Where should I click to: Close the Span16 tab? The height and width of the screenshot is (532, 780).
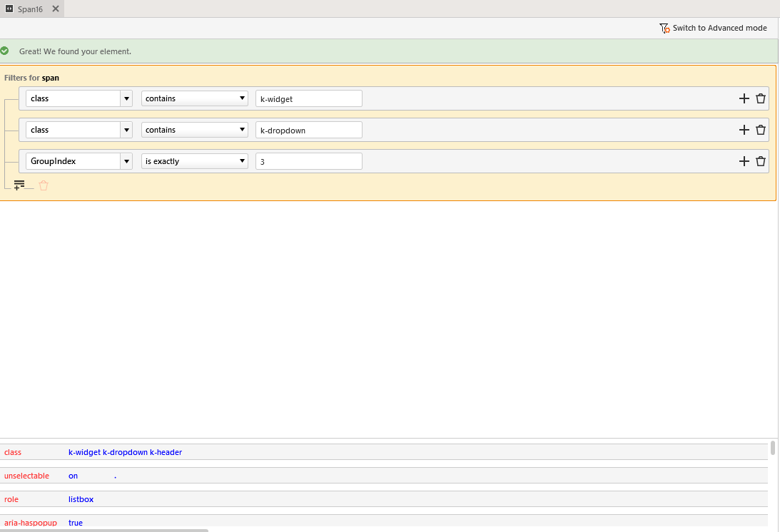click(56, 9)
